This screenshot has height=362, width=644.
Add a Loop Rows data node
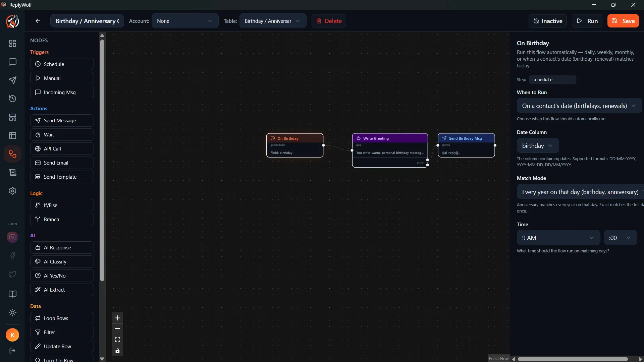pos(62,318)
